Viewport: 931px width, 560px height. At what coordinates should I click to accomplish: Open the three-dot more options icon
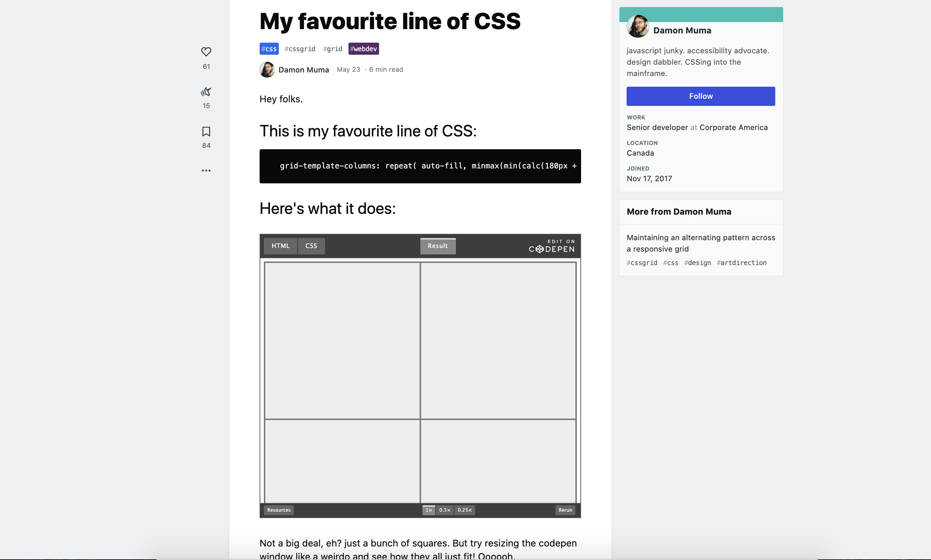(206, 170)
